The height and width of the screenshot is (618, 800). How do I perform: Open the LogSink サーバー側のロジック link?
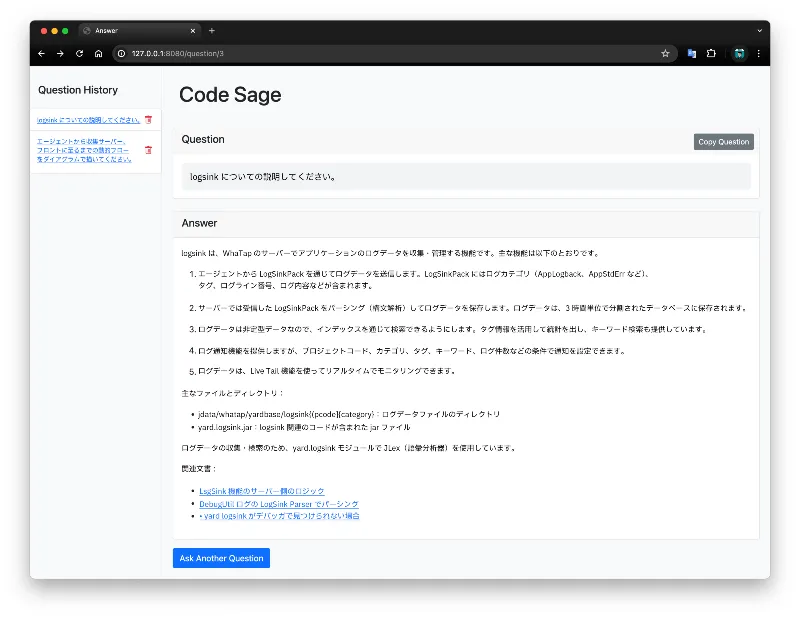click(261, 491)
